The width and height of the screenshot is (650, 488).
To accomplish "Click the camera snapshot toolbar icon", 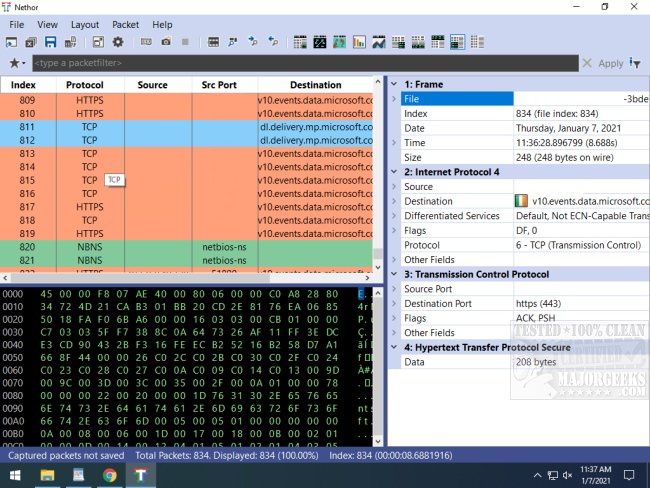I will pyautogui.click(x=165, y=42).
